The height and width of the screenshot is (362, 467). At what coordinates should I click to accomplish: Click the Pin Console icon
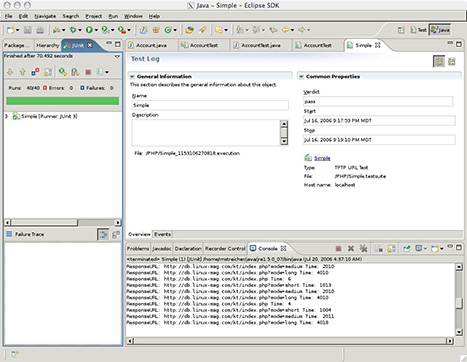[x=406, y=248]
